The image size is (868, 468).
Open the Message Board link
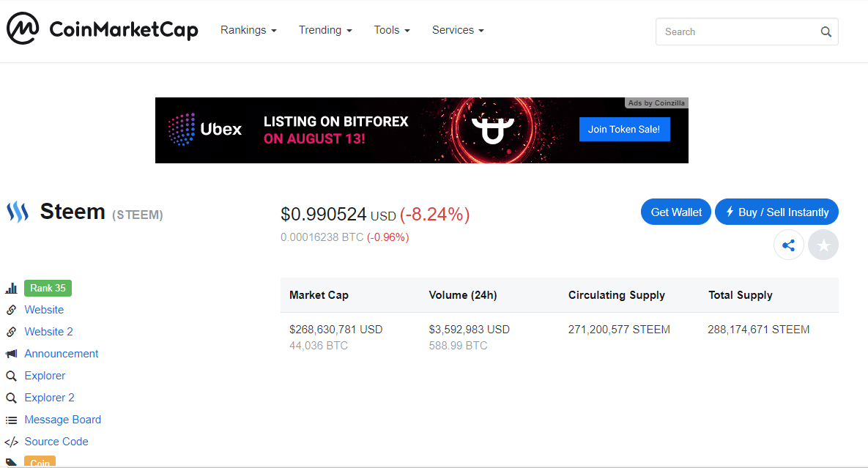[x=62, y=420]
